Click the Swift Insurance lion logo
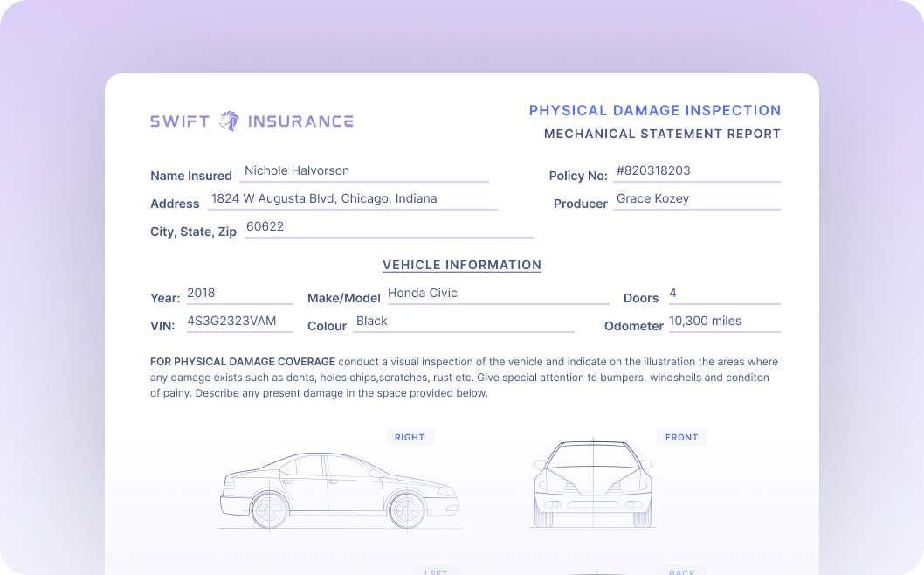924x575 pixels. coord(228,120)
